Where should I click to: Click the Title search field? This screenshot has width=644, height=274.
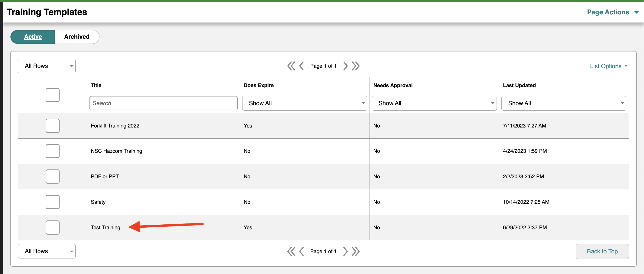tap(163, 103)
